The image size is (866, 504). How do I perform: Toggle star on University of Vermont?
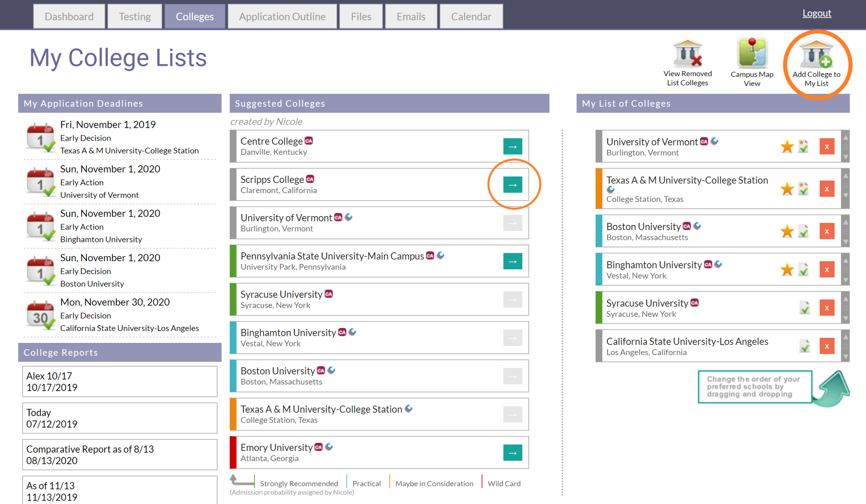tap(787, 147)
